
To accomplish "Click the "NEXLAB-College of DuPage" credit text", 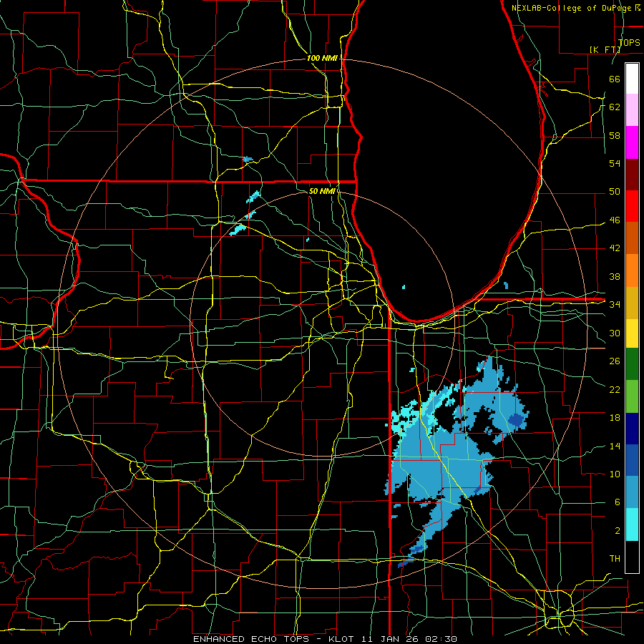I will [572, 8].
